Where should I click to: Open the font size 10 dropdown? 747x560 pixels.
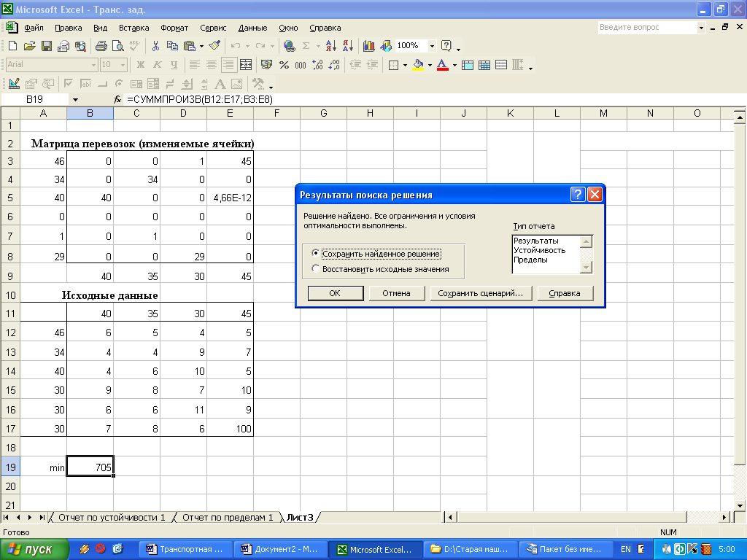pyautogui.click(x=123, y=65)
